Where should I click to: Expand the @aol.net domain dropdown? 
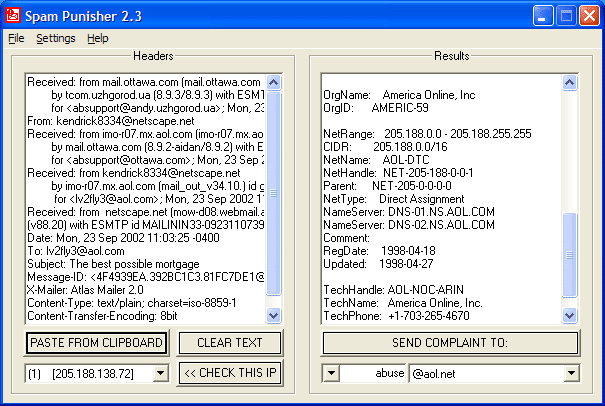click(x=571, y=373)
